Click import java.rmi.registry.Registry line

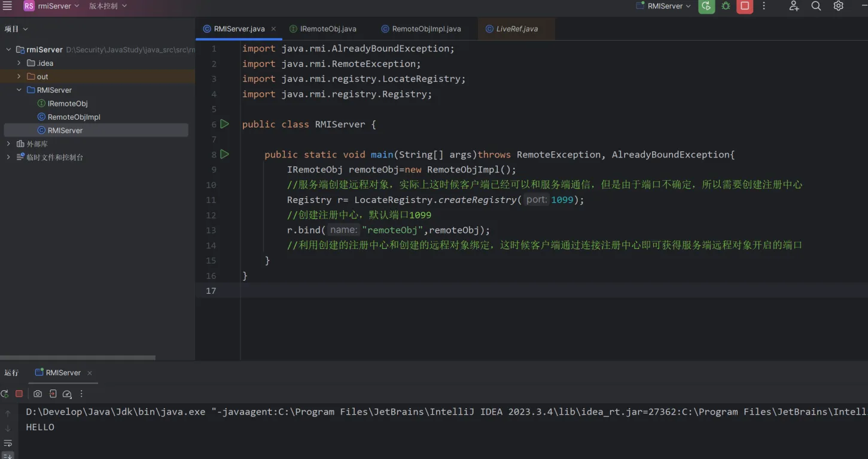337,94
